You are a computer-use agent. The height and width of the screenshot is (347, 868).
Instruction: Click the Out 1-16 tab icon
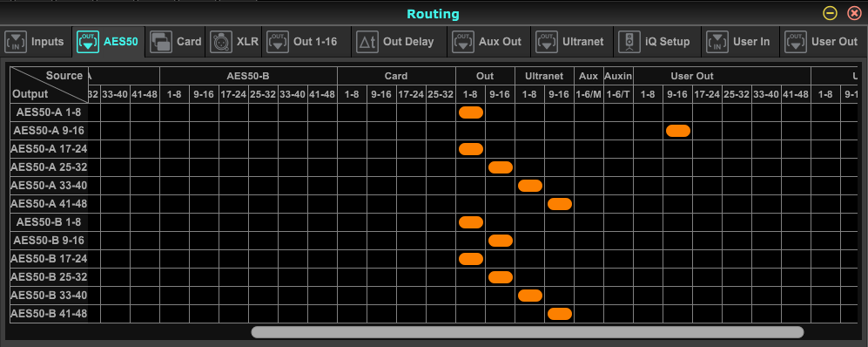tap(278, 42)
